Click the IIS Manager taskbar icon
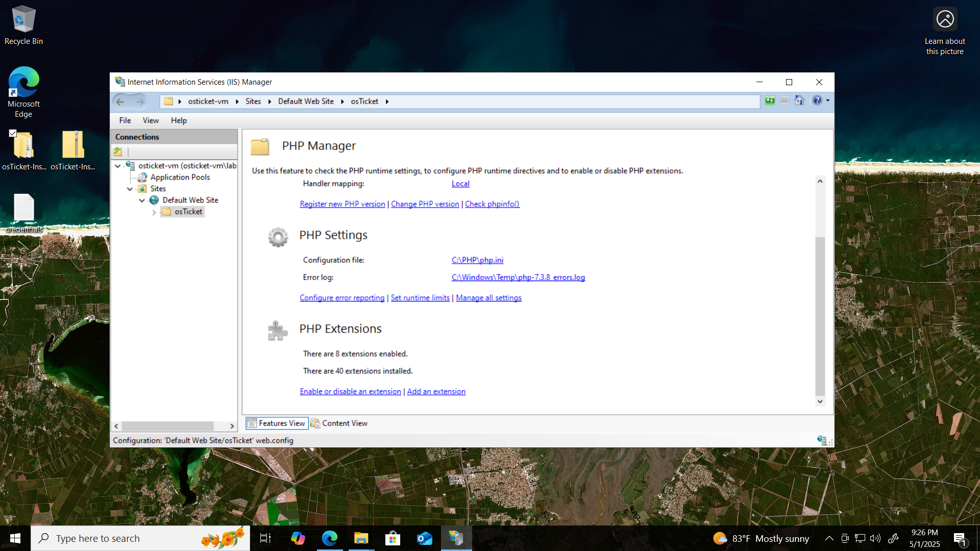This screenshot has height=551, width=980. pyautogui.click(x=456, y=538)
